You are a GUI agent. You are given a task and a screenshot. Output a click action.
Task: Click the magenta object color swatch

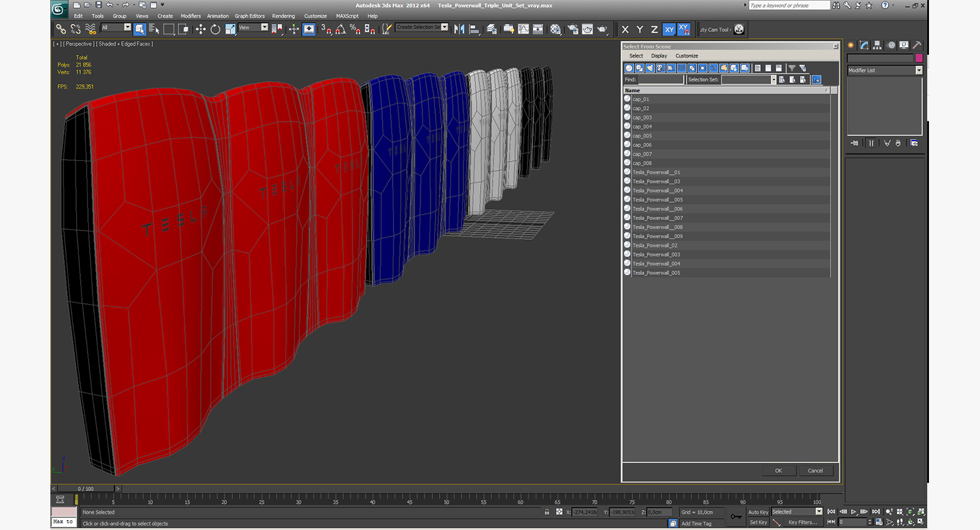point(919,58)
